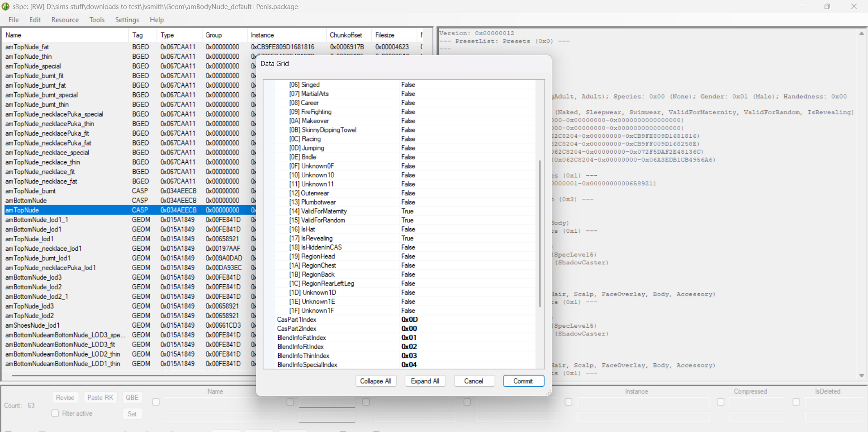Click the QBE button
Screen dimensions: 868x432
[132, 398]
